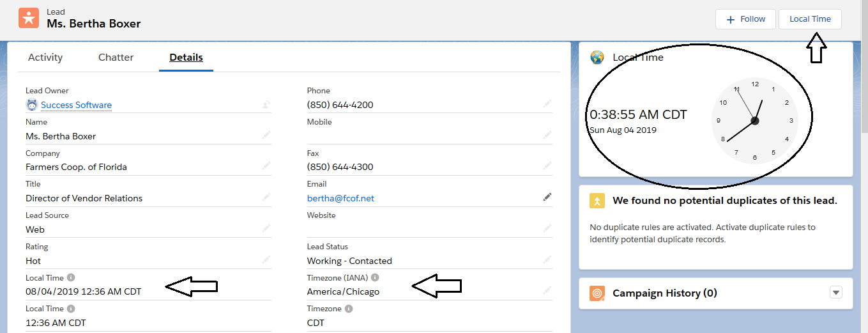868x333 pixels.
Task: Click the globe icon in Local Time card
Action: pyautogui.click(x=597, y=58)
